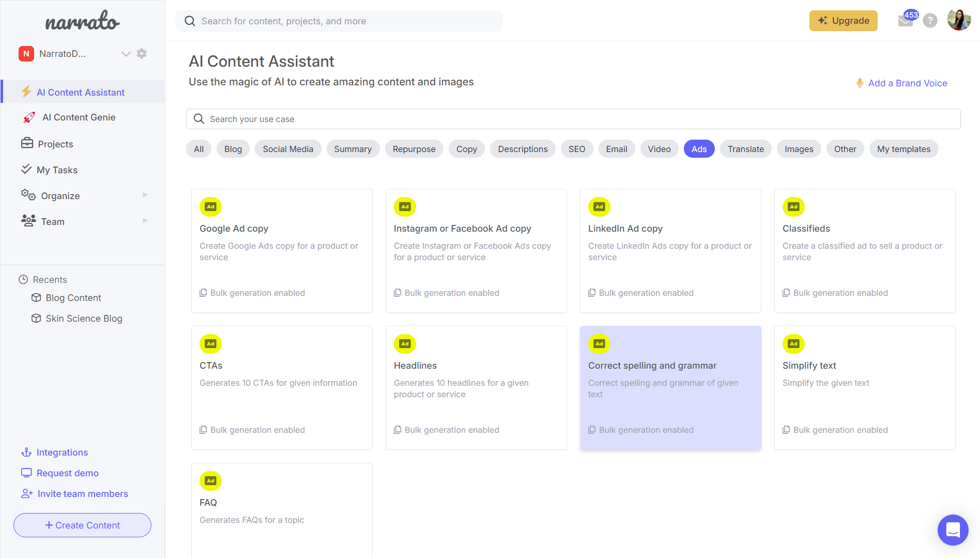Screen dimensions: 980x558
Task: Expand the Organize sidebar section
Action: [145, 195]
